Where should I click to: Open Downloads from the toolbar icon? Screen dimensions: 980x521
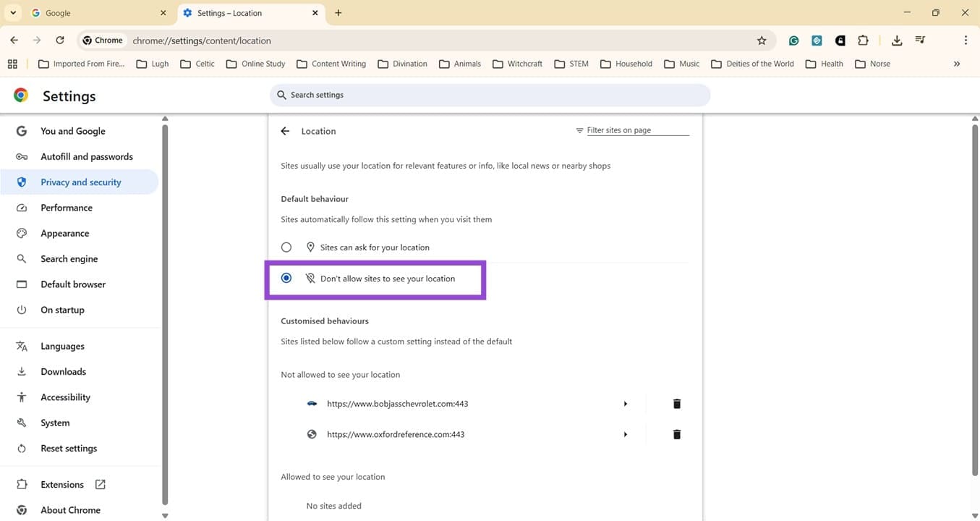click(x=897, y=41)
